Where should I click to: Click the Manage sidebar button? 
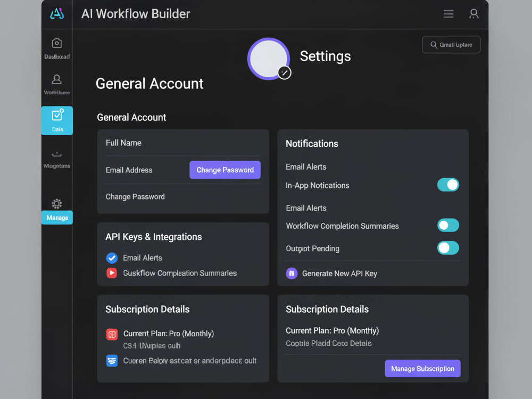tap(57, 218)
